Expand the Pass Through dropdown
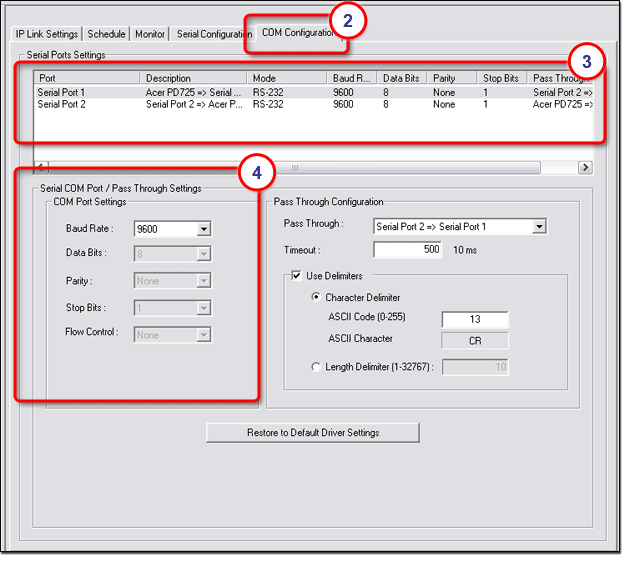This screenshot has width=630, height=562. [x=539, y=227]
